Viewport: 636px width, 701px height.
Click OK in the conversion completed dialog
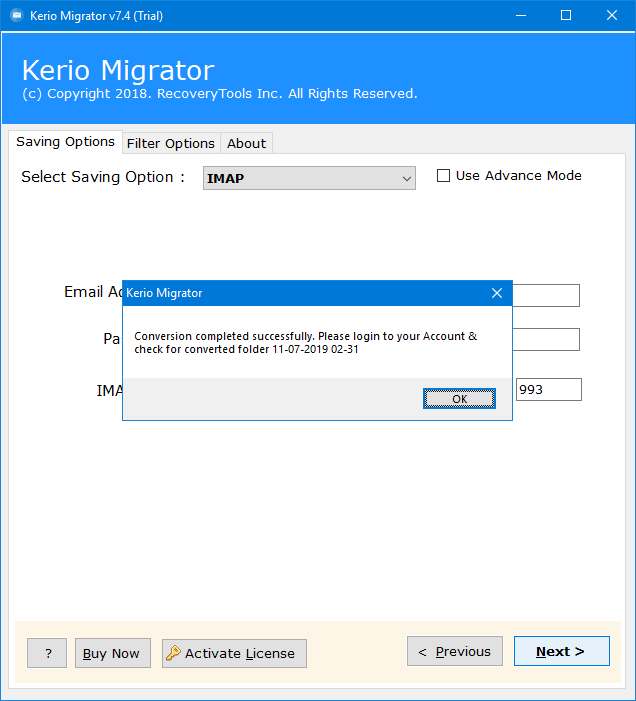pyautogui.click(x=459, y=398)
